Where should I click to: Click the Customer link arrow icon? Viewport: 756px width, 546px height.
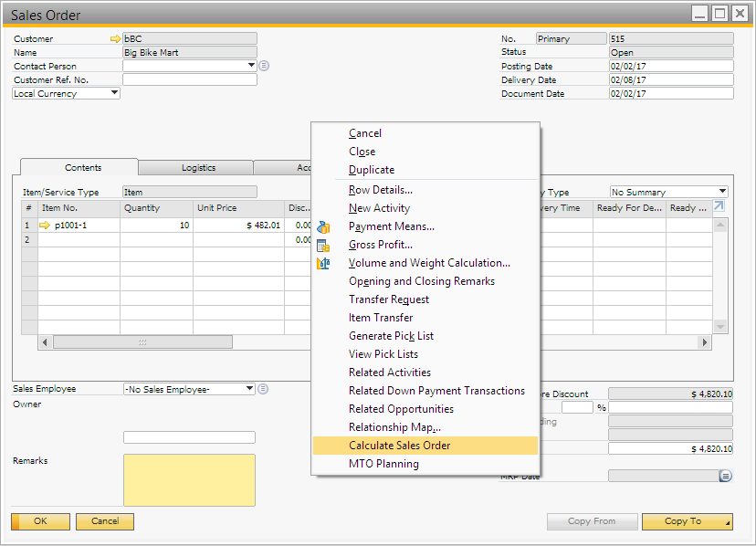(x=115, y=39)
